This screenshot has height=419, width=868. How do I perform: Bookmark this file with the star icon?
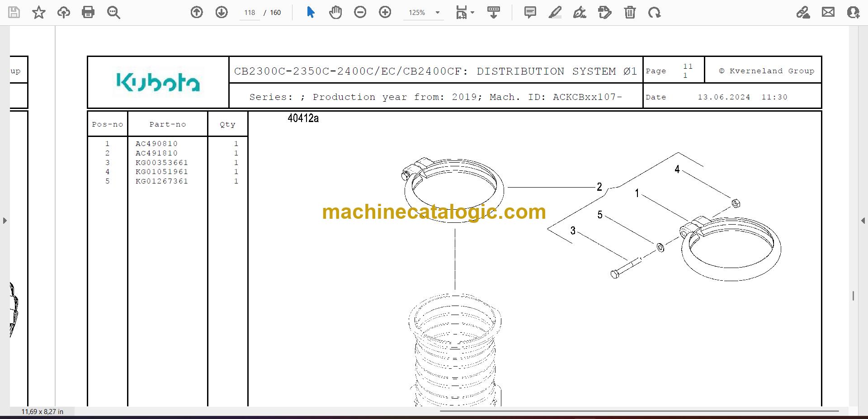(x=39, y=12)
